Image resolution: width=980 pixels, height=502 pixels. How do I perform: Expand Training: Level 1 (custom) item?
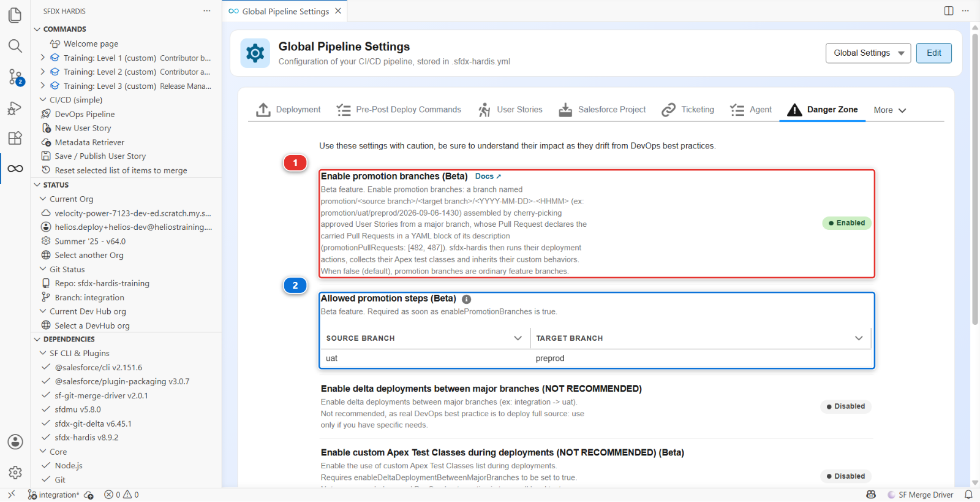43,58
